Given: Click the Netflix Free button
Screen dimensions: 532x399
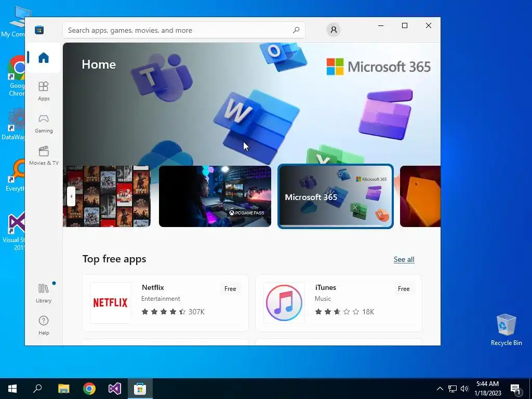Looking at the screenshot, I should 230,289.
